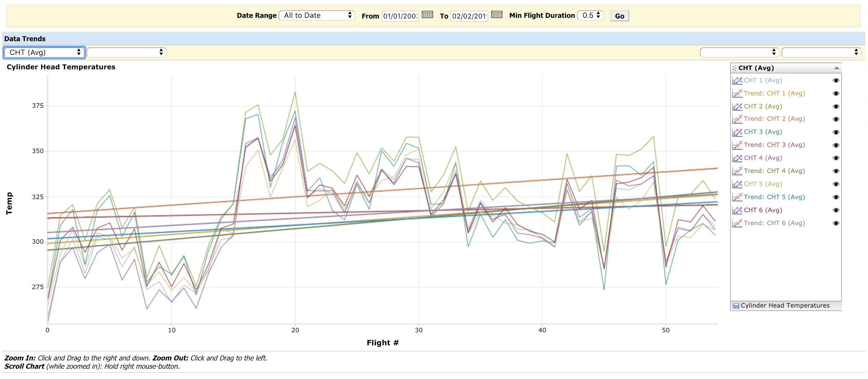Open the Min Flight Duration dropdown

pyautogui.click(x=590, y=15)
